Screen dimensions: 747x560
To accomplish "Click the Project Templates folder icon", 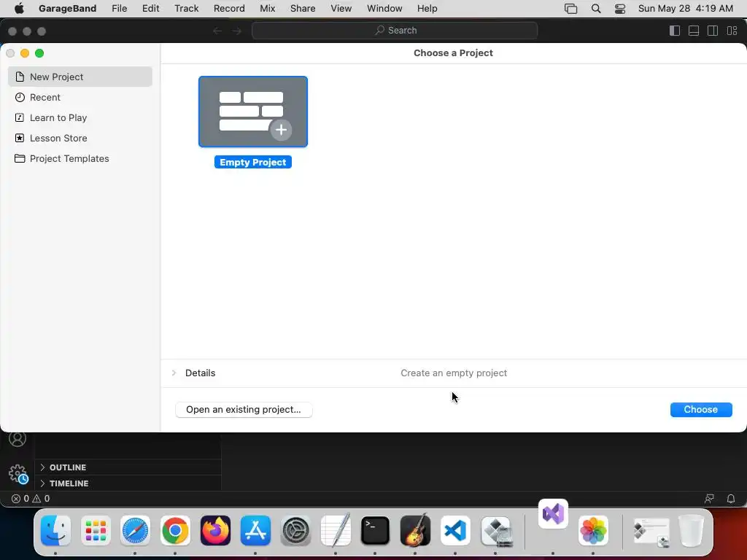I will coord(20,158).
